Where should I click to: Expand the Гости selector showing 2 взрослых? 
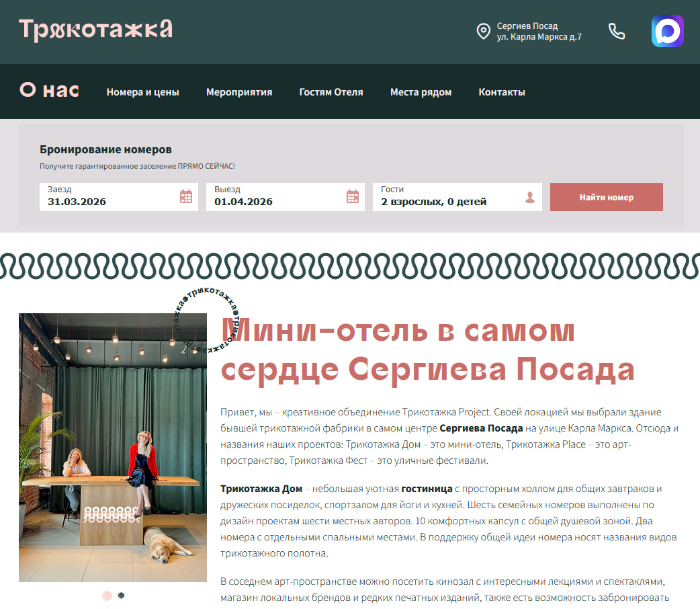pyautogui.click(x=449, y=196)
